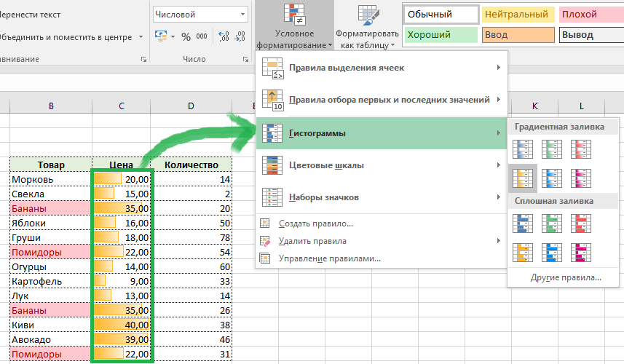Screen dimensions: 624x364
Task: Open the Гистограммы data bars submenu
Action: point(382,133)
